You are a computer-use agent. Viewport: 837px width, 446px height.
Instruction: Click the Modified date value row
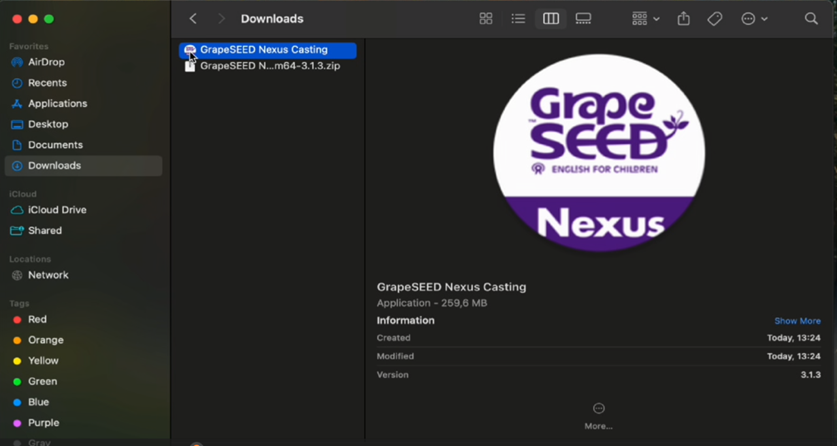[x=598, y=356]
